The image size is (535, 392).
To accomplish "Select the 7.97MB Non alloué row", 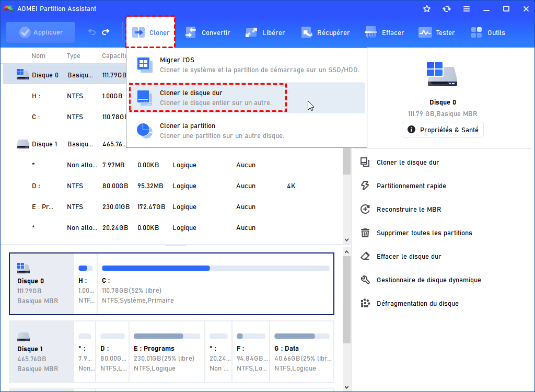I will [172, 165].
